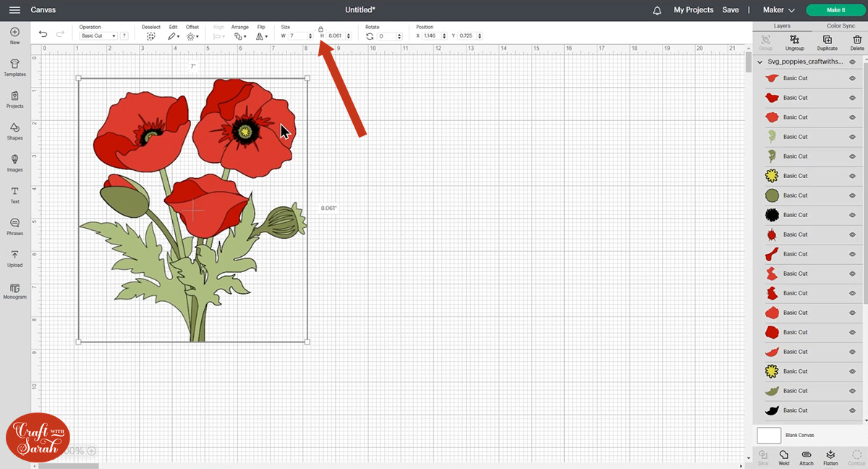Click the green Make It button
This screenshot has width=868, height=469.
[835, 10]
